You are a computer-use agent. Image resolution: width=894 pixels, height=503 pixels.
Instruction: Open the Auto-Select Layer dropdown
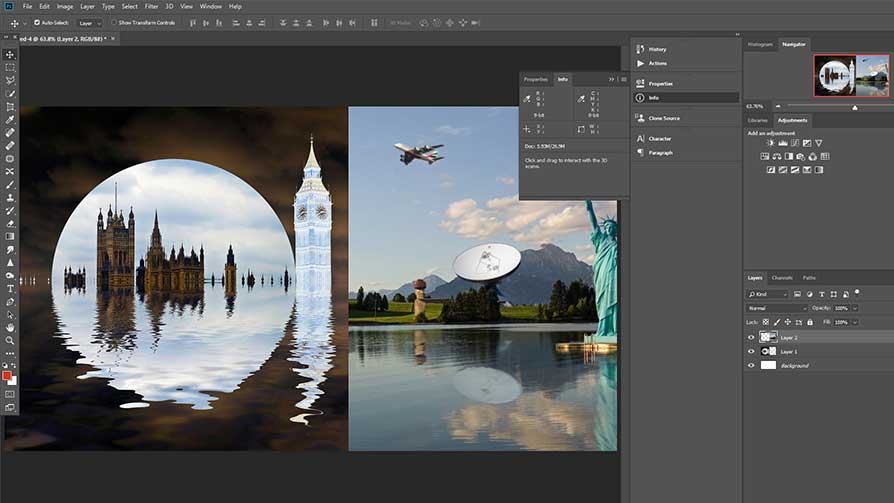click(x=90, y=23)
